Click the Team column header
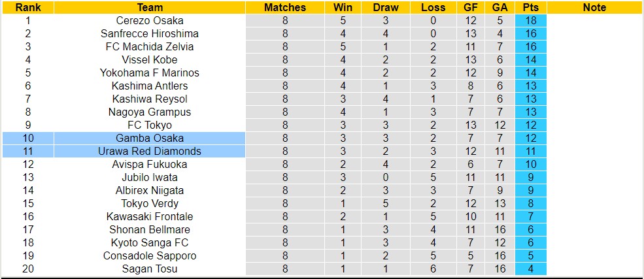 [150, 8]
